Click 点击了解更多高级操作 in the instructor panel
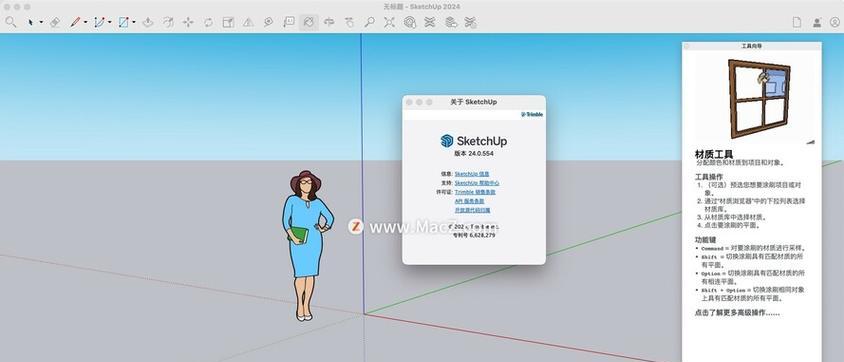This screenshot has height=362, width=844. [737, 313]
